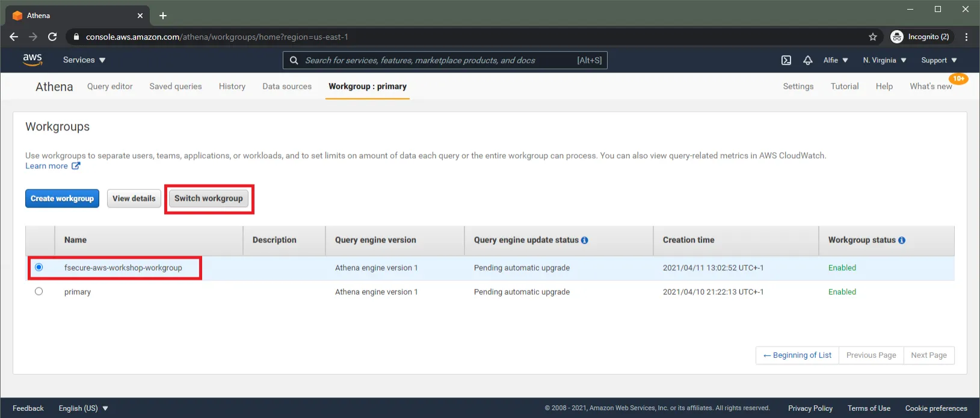Bookmark this page with star icon
This screenshot has height=418, width=980.
(873, 37)
